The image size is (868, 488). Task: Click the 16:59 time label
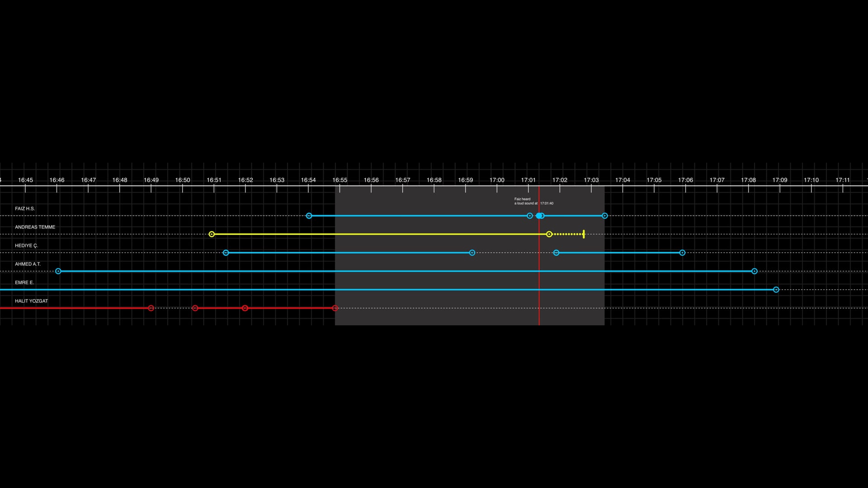tap(466, 180)
